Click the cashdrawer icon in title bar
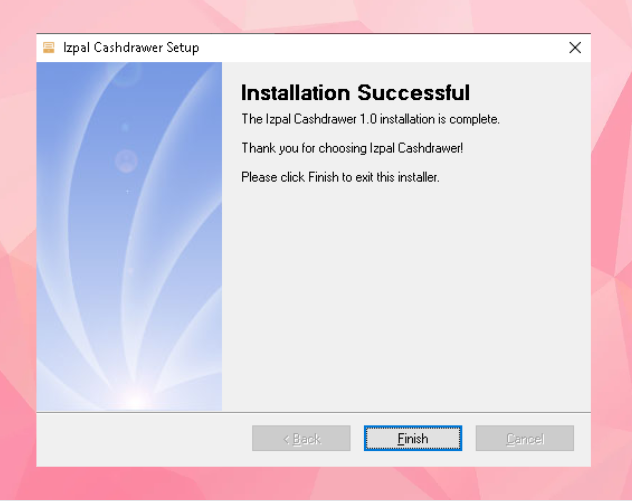 coord(49,48)
